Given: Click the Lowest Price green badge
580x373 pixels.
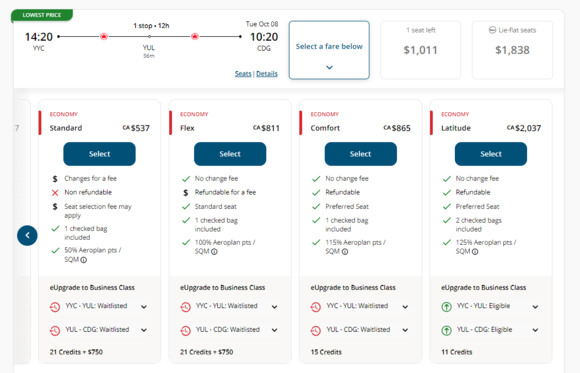Looking at the screenshot, I should tap(42, 15).
